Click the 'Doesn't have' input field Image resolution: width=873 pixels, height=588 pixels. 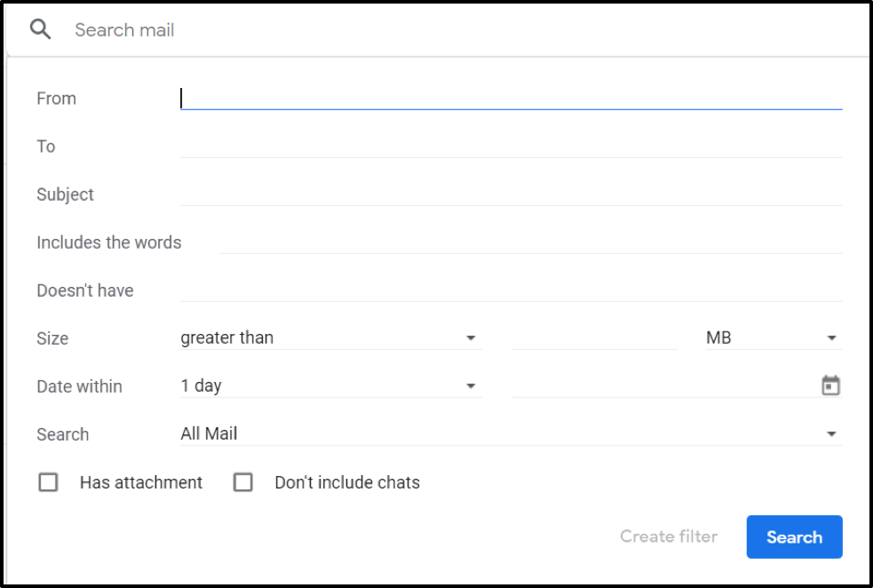511,290
